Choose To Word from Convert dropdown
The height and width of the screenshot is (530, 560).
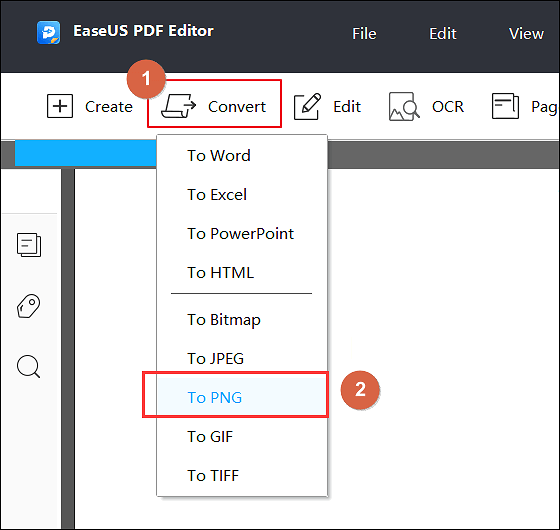pyautogui.click(x=242, y=156)
